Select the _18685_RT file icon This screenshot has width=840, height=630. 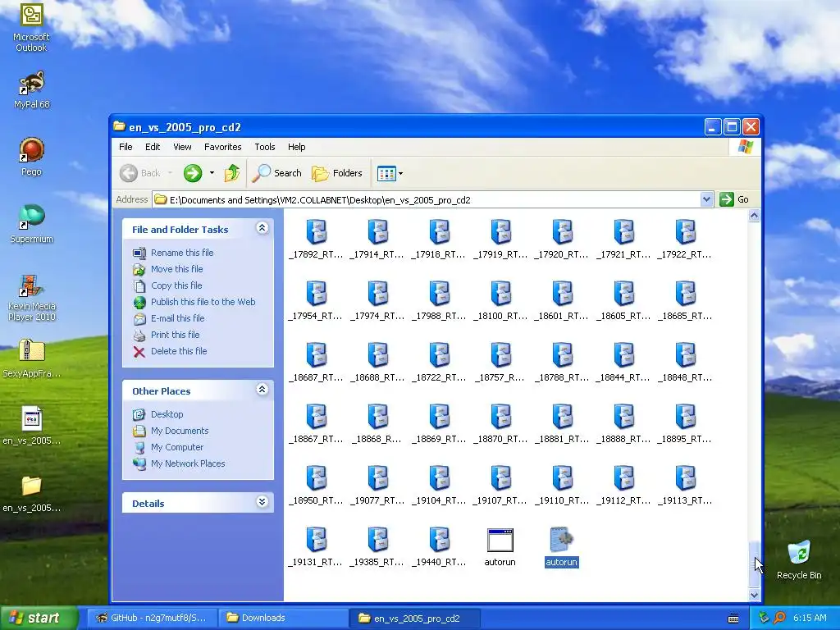(x=686, y=294)
